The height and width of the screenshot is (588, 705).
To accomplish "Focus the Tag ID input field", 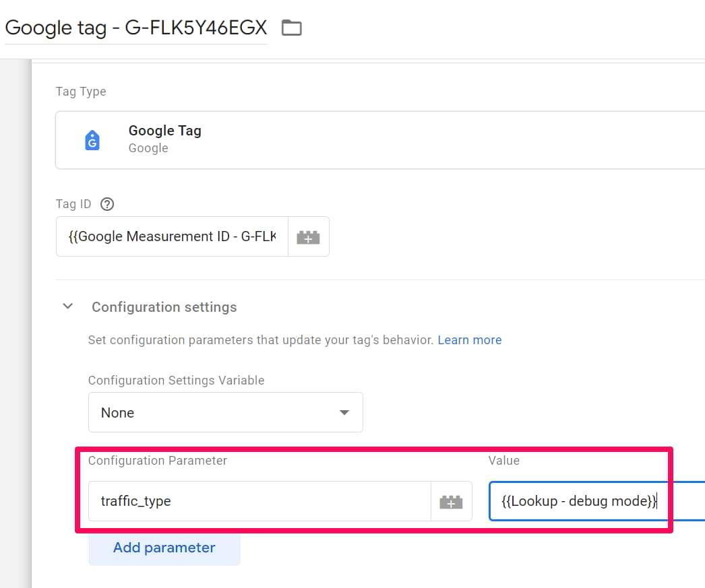I will [x=172, y=236].
